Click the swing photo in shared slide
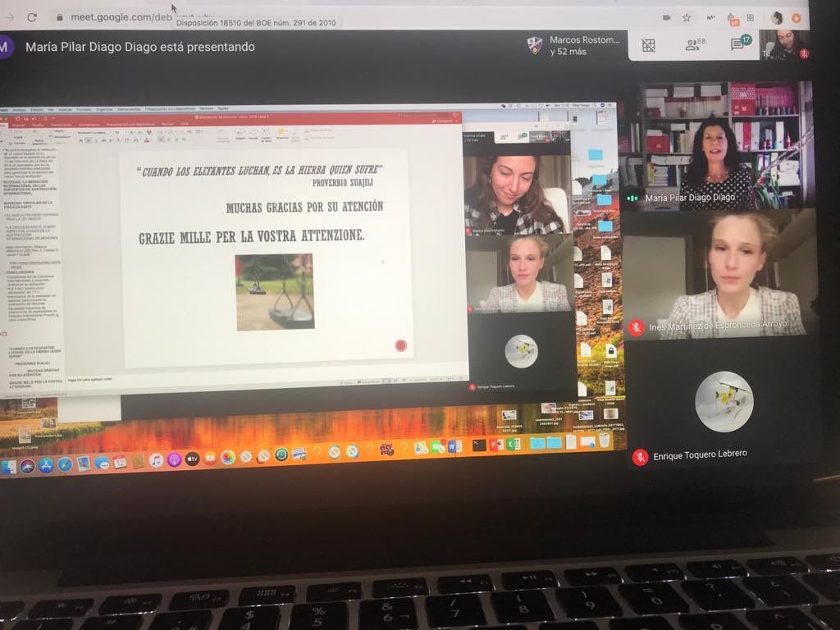Viewport: 840px width, 630px height. [275, 292]
